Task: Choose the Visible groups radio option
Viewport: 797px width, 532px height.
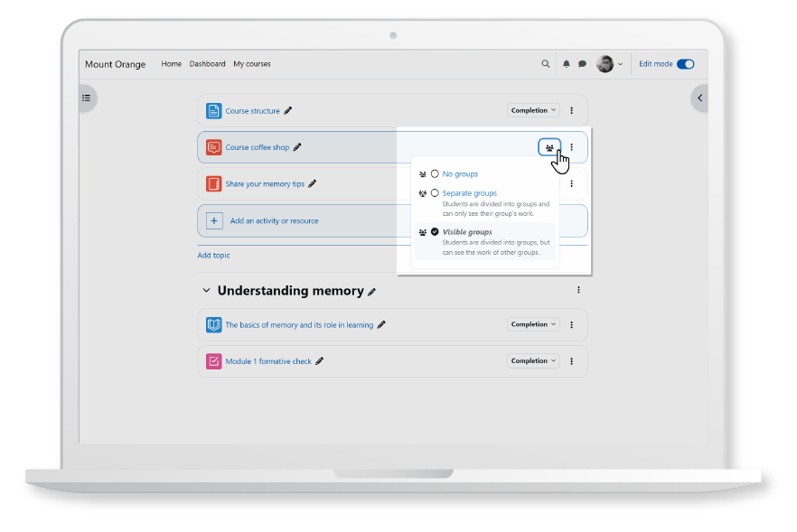Action: pyautogui.click(x=435, y=232)
